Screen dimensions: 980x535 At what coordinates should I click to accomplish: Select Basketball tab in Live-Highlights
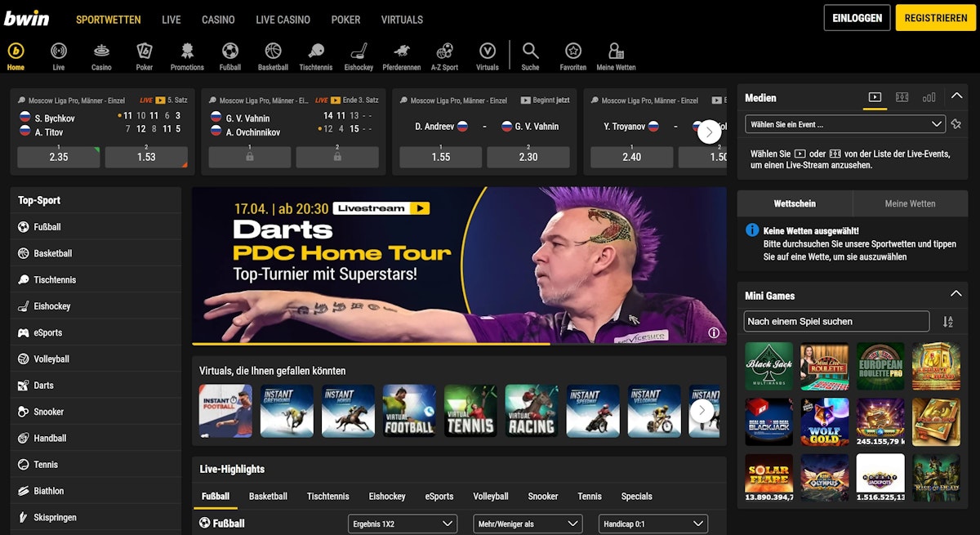(268, 496)
